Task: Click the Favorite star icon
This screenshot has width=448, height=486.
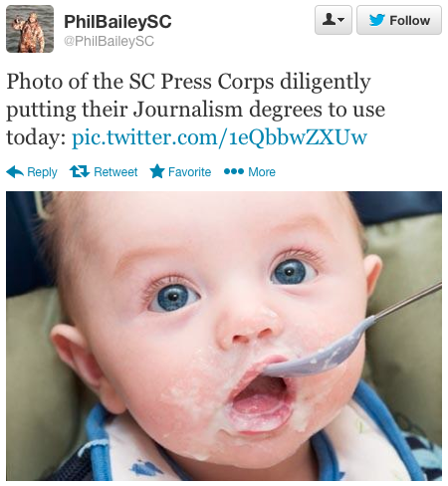Action: click(157, 171)
